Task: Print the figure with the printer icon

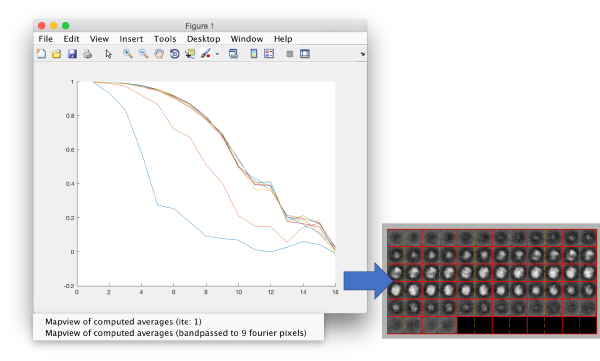Action: (x=88, y=54)
